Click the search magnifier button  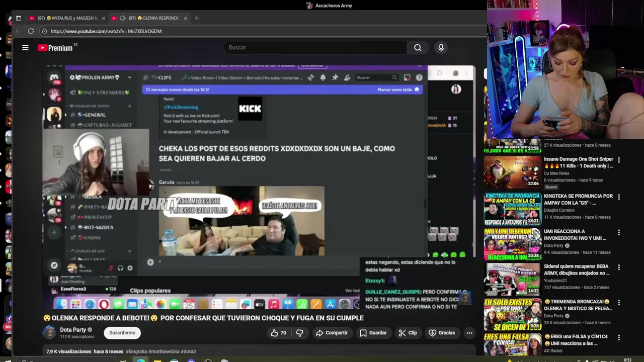(418, 48)
